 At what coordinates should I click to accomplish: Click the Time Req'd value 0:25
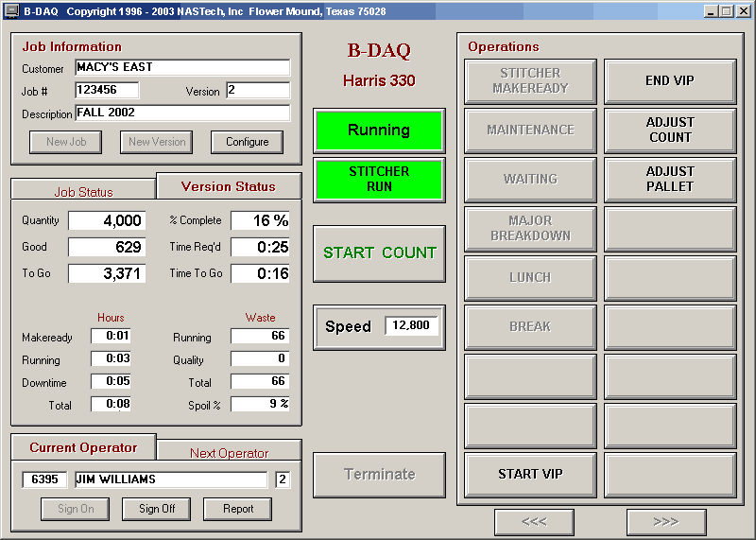(x=261, y=247)
